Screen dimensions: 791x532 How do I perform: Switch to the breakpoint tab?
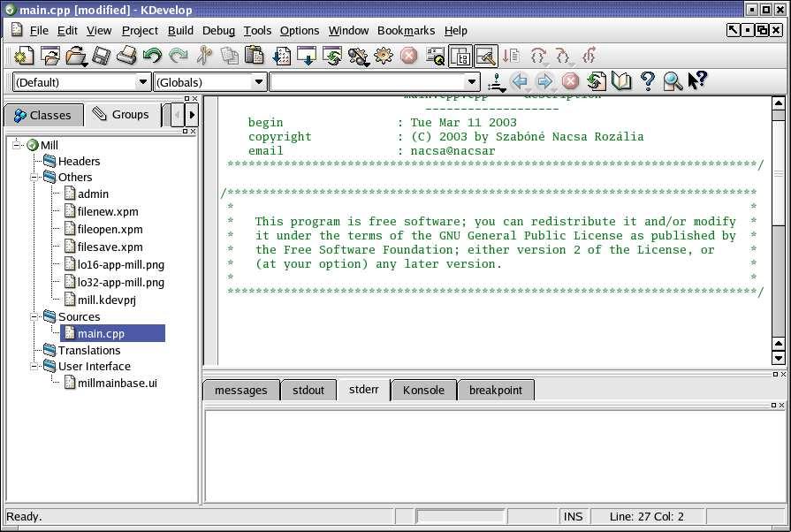coord(496,391)
